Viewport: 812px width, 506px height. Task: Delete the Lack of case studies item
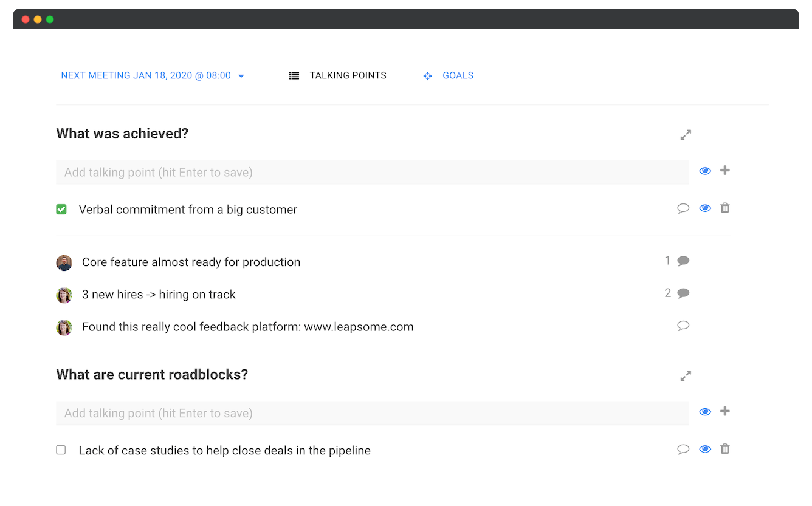point(724,450)
